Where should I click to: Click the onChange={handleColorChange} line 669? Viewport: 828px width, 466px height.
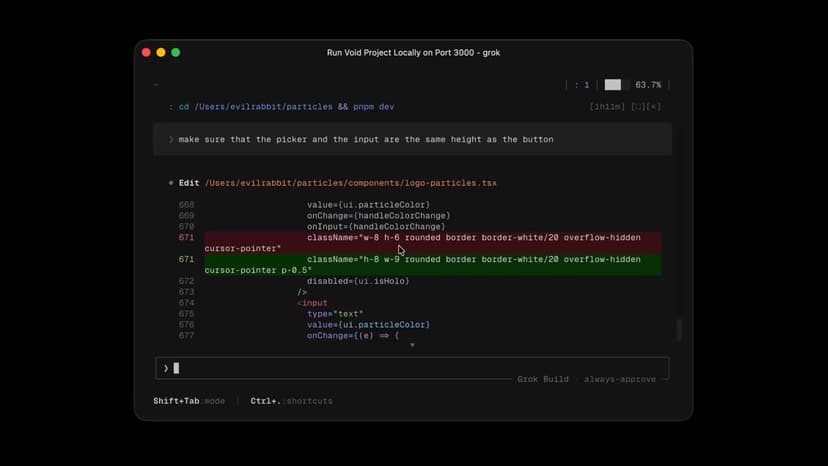tap(379, 216)
